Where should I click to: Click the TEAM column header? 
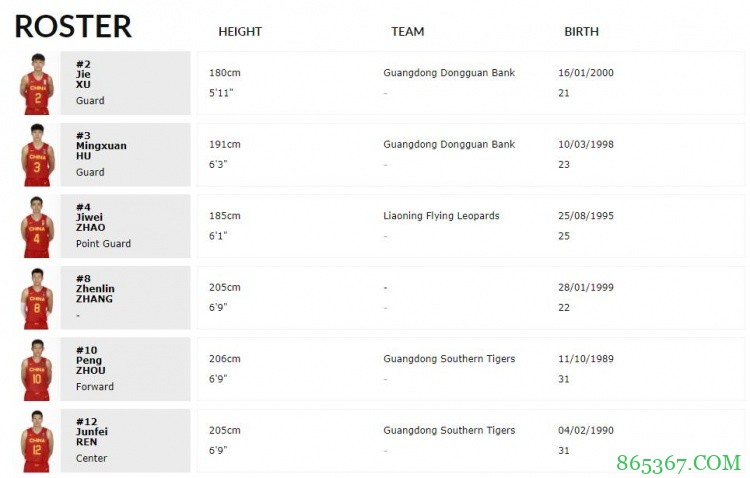click(407, 32)
